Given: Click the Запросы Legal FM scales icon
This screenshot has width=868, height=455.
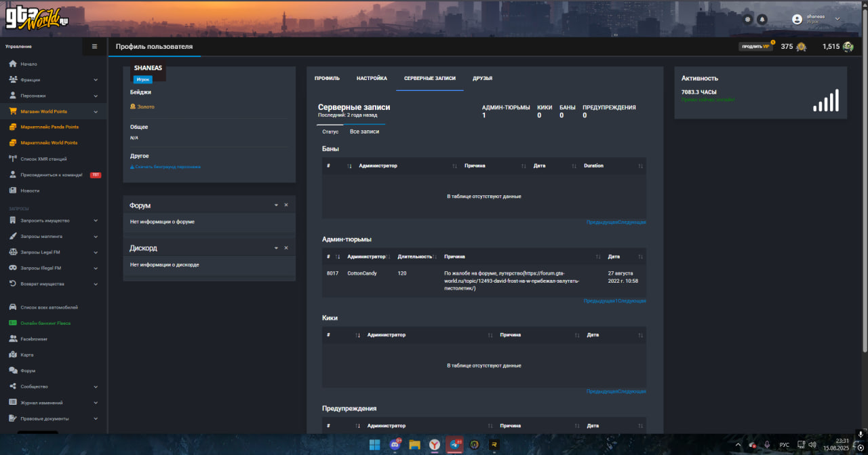Looking at the screenshot, I should pos(13,252).
